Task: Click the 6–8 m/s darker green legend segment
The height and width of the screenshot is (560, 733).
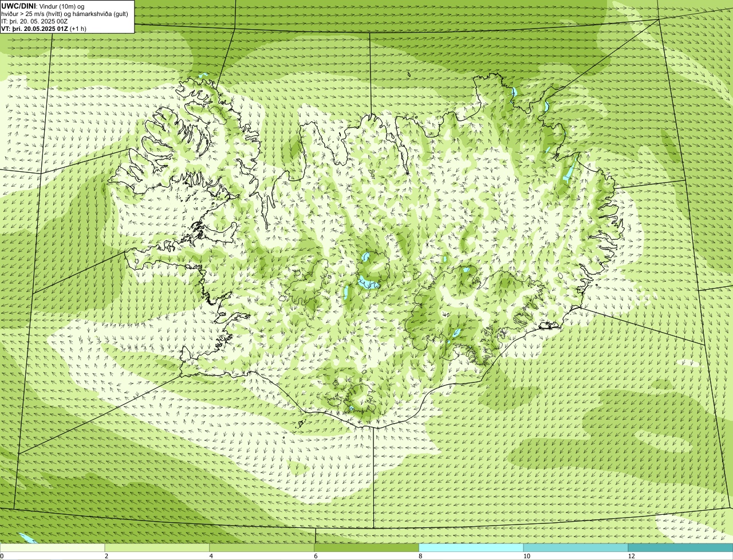Action: pos(367,547)
